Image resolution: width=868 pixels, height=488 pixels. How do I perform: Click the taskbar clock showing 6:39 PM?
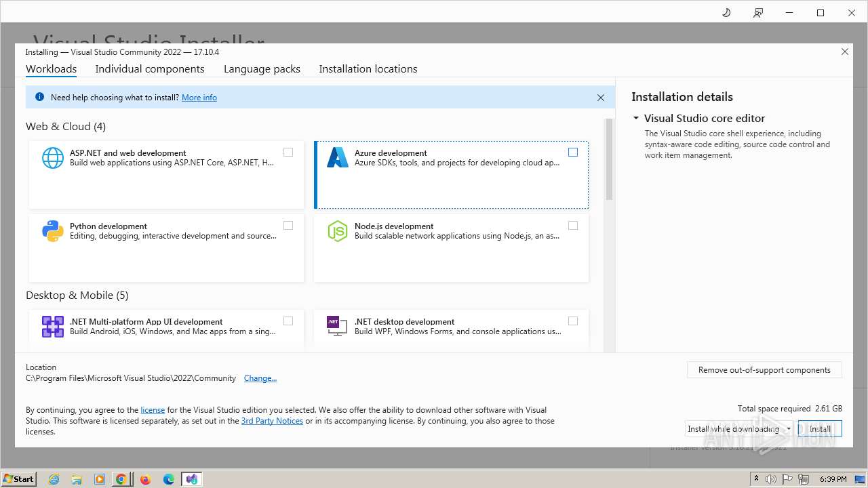833,479
